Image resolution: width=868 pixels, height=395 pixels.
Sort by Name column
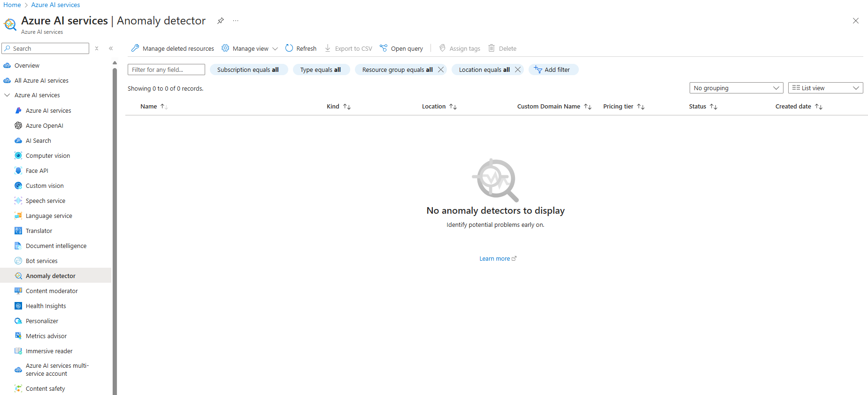click(x=154, y=107)
